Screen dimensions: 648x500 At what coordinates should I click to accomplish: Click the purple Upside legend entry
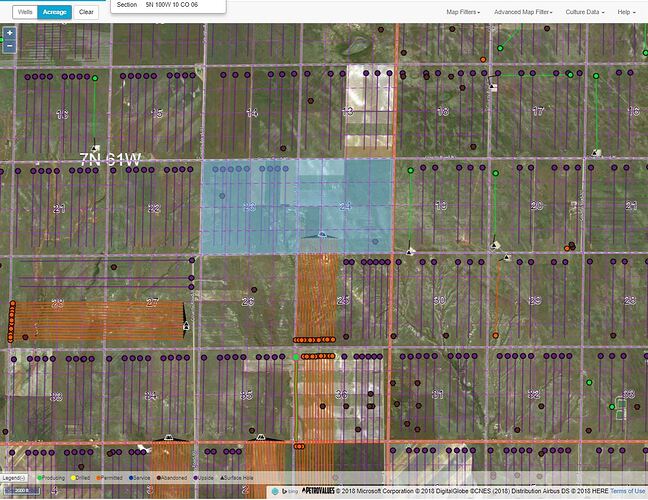203,478
